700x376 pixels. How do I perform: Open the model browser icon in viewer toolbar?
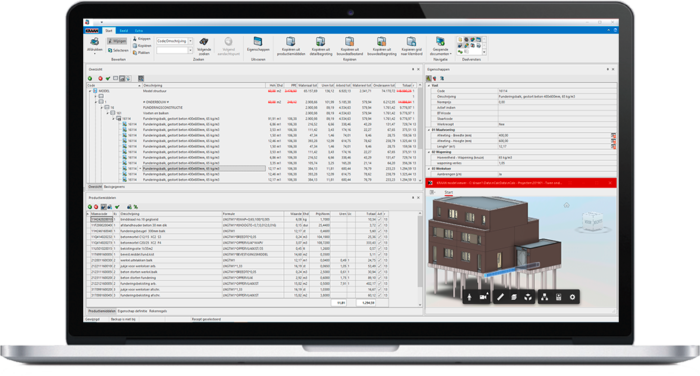(545, 297)
